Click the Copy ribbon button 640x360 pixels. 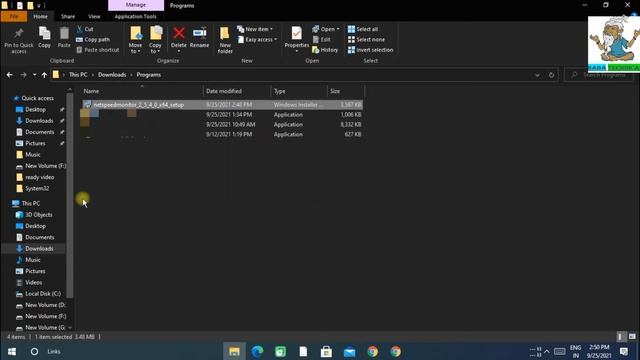coord(44,38)
